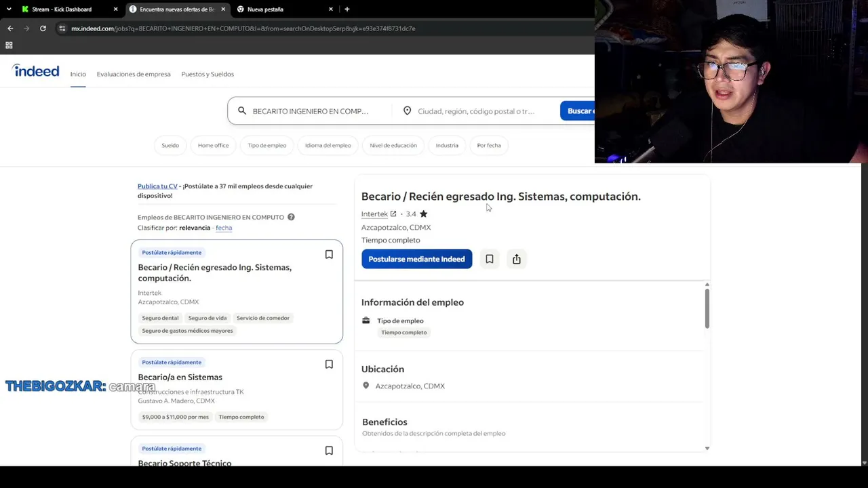
Task: Apply with Postularse mediante Indeed button
Action: point(416,259)
